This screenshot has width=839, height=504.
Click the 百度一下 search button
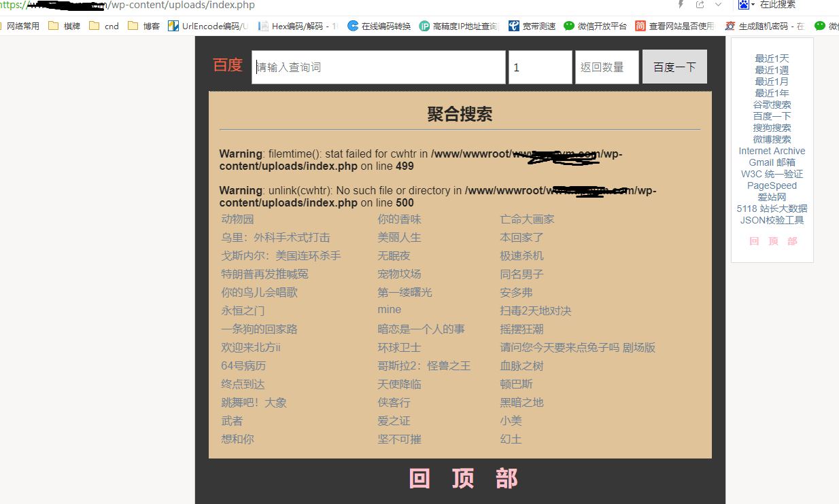coord(674,67)
